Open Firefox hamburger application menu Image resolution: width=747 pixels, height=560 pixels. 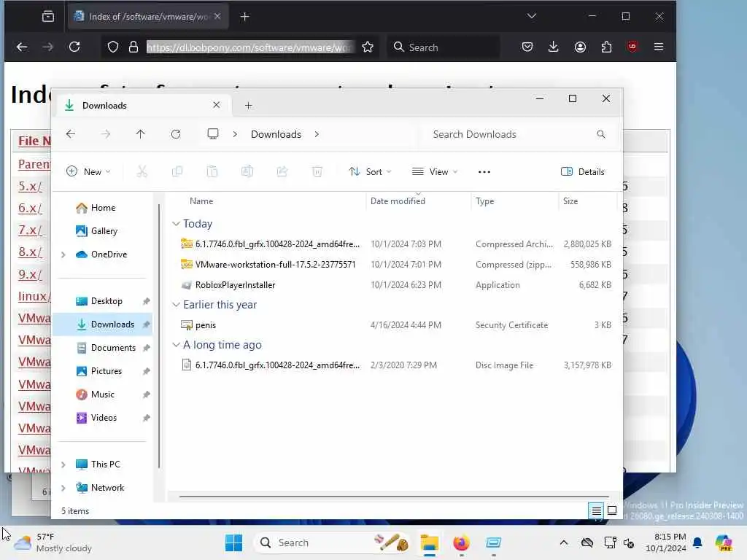pyautogui.click(x=659, y=47)
